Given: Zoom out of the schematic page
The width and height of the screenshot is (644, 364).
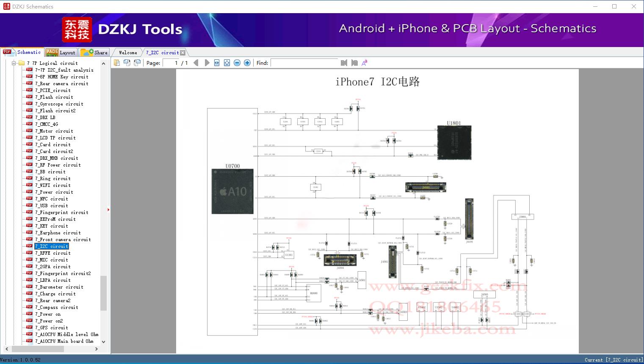Looking at the screenshot, I should point(237,63).
